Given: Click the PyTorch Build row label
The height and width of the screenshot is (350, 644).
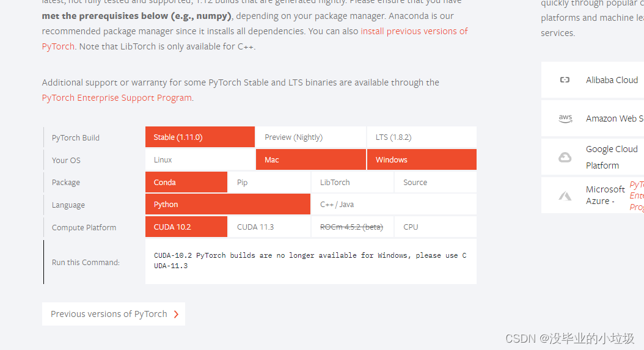Looking at the screenshot, I should tap(76, 137).
